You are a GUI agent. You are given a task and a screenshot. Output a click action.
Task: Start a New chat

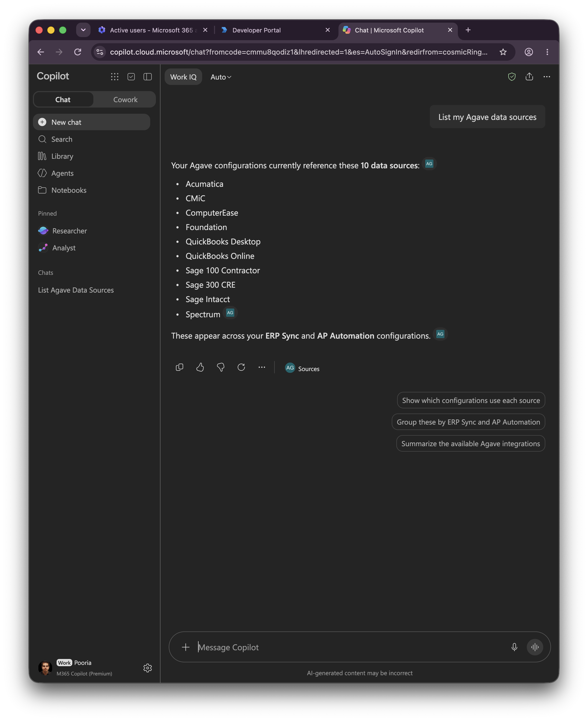pyautogui.click(x=92, y=122)
